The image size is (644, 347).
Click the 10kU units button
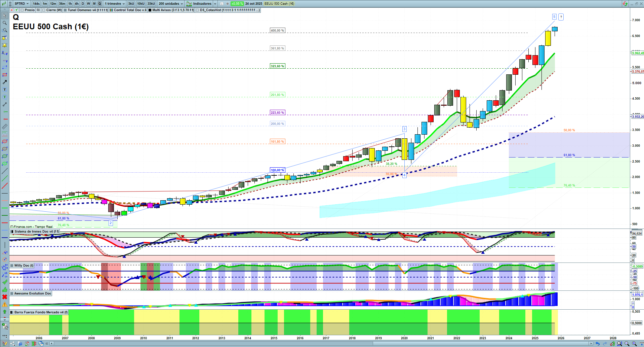click(x=141, y=4)
